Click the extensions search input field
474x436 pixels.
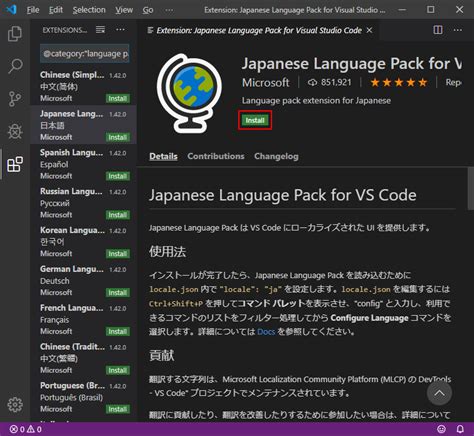85,54
